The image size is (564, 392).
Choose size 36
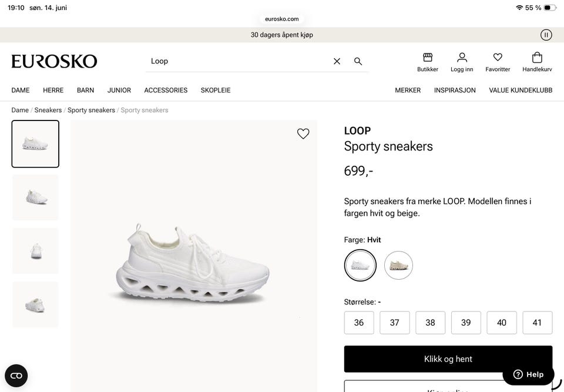click(359, 323)
